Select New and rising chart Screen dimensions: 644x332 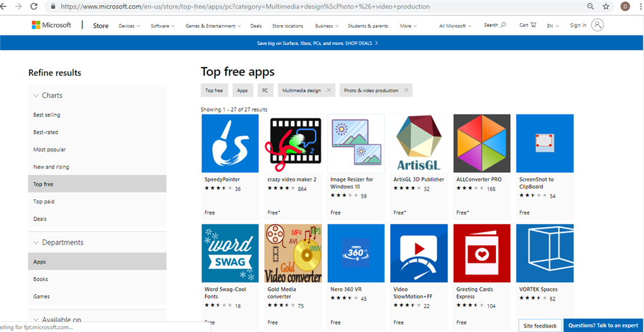(97, 167)
